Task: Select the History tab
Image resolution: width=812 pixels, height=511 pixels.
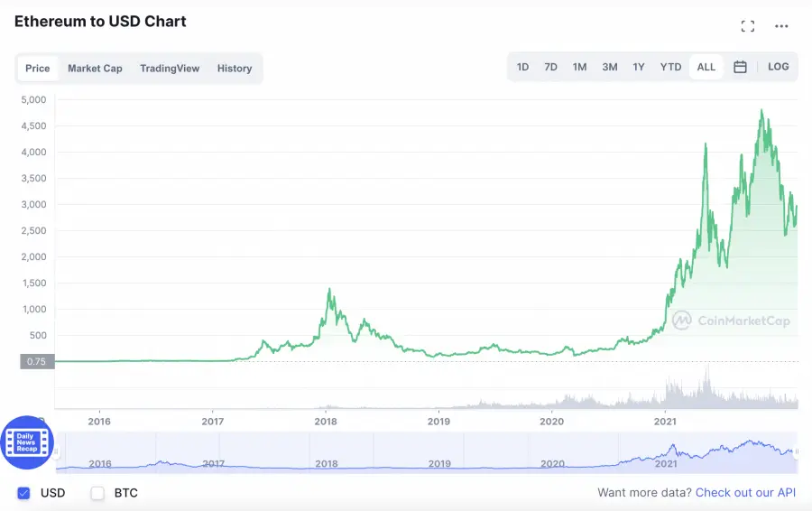Action: [235, 69]
